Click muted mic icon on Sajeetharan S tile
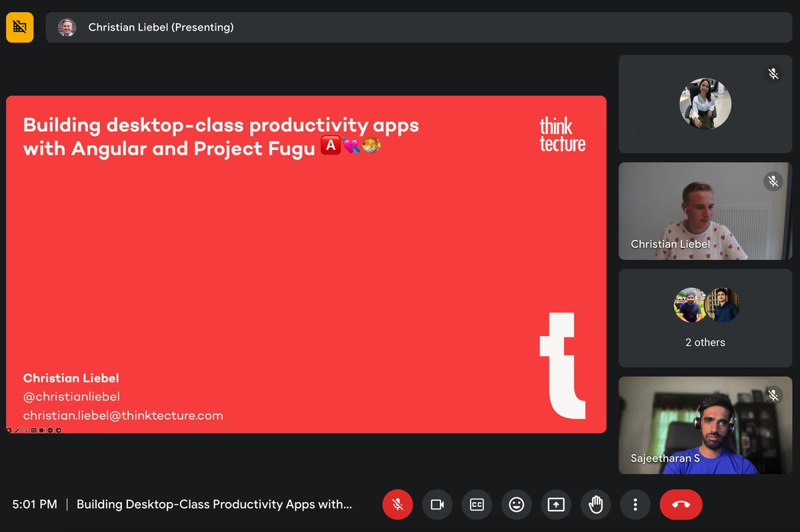800x532 pixels. point(773,395)
